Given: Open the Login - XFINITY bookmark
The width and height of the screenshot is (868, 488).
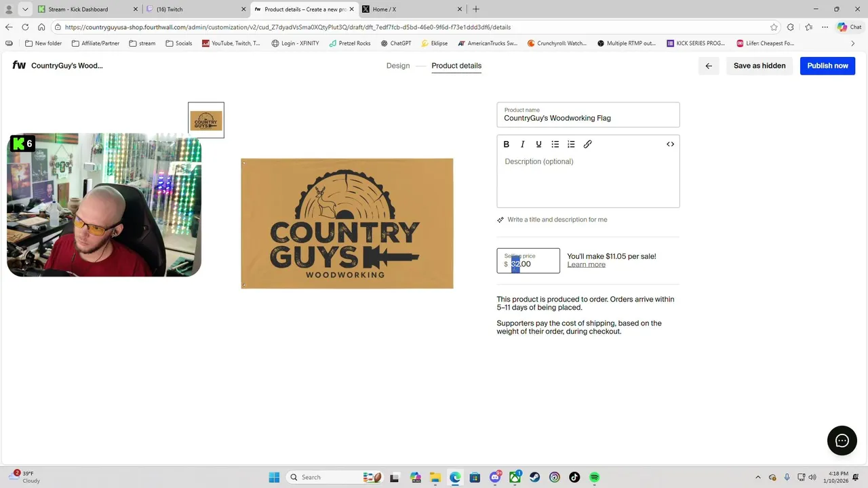Looking at the screenshot, I should pyautogui.click(x=295, y=43).
